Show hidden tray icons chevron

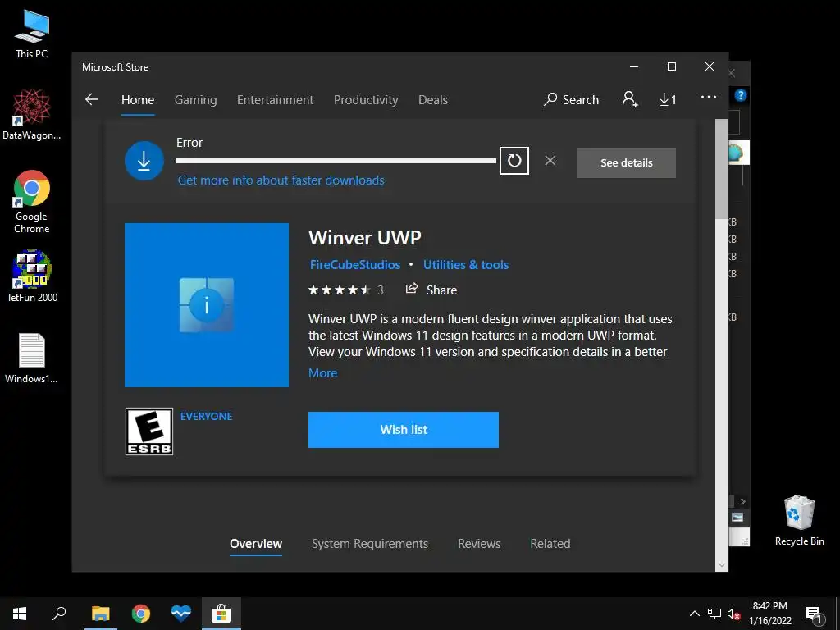pyautogui.click(x=694, y=614)
